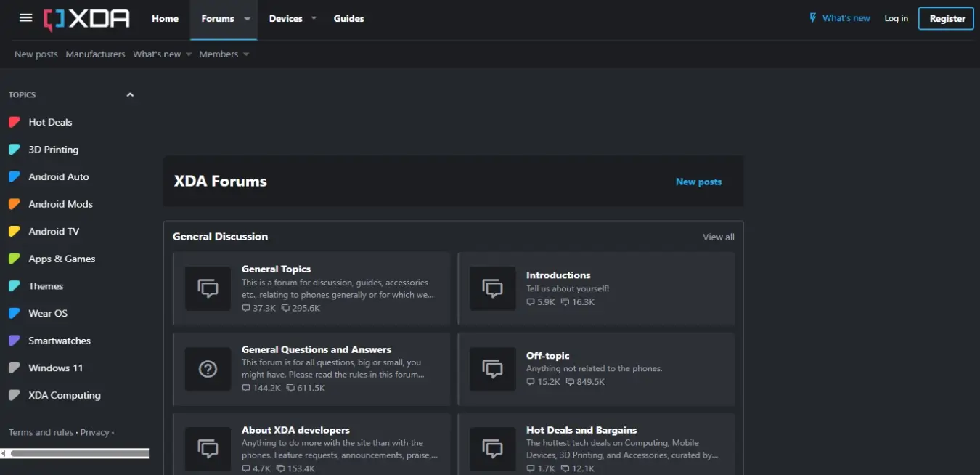The image size is (980, 475).
Task: Expand the Devices dropdown arrow
Action: (x=314, y=19)
